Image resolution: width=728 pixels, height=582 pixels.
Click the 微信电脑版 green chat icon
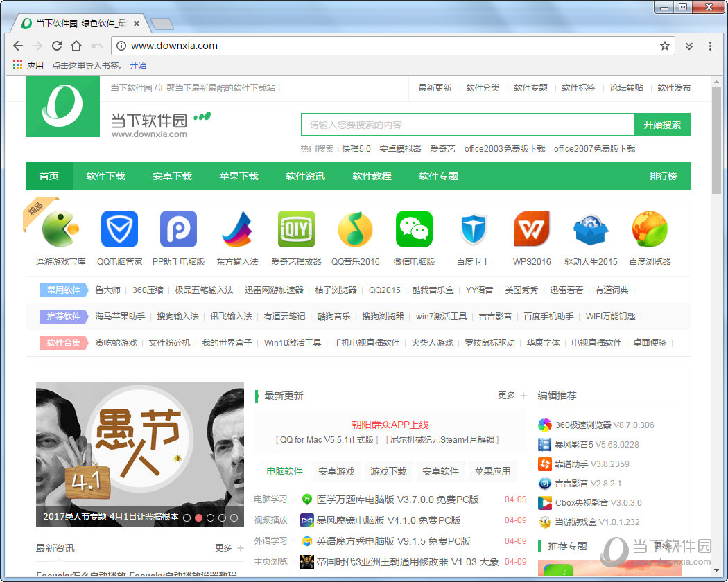coord(414,229)
